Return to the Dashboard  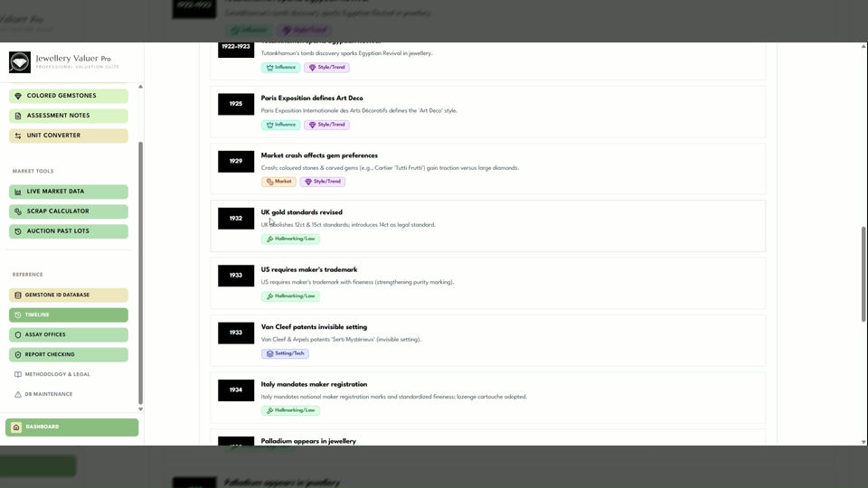pos(72,427)
